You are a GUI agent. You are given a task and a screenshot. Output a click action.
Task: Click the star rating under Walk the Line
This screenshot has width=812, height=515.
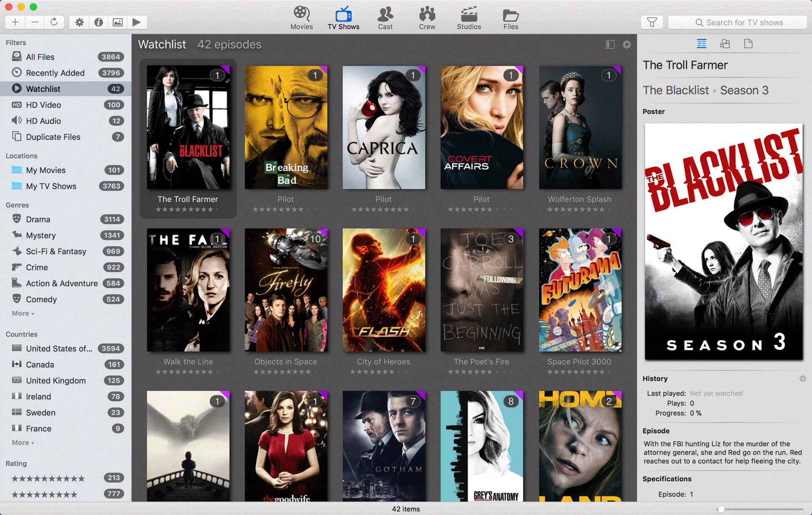pos(187,372)
